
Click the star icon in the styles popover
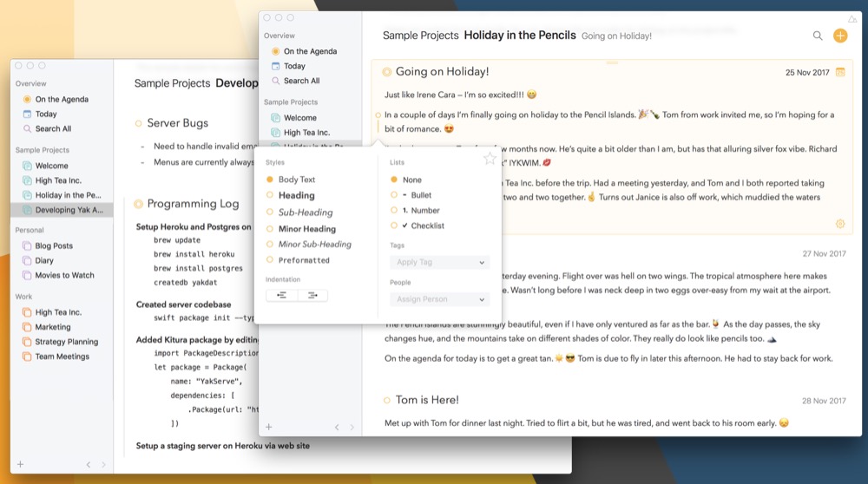coord(490,159)
